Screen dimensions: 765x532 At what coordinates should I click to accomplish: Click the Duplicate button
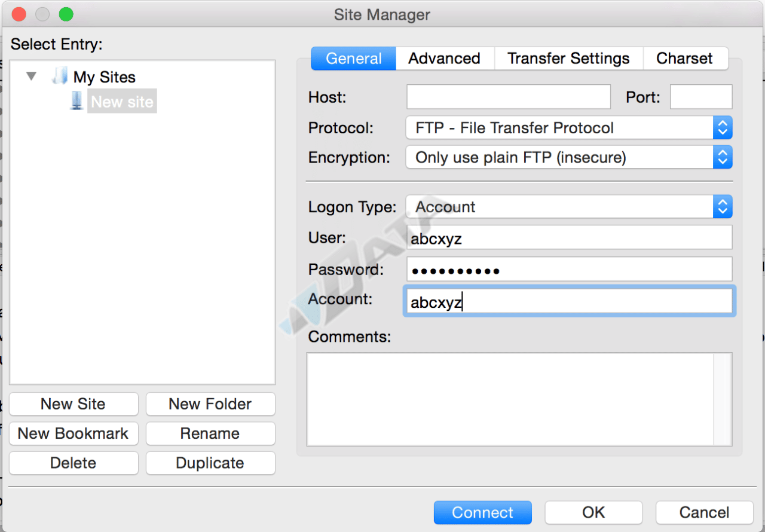click(x=210, y=463)
